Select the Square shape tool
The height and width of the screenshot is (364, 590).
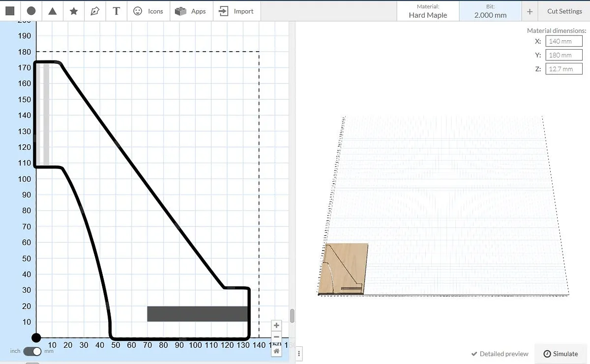coord(10,11)
